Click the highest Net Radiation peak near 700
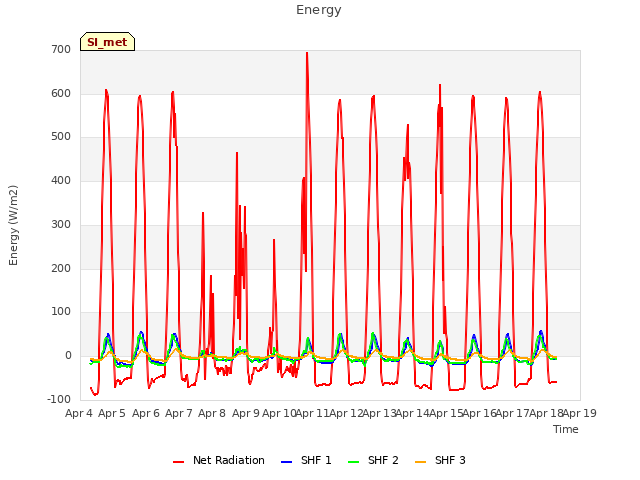The width and height of the screenshot is (640, 480). (307, 53)
